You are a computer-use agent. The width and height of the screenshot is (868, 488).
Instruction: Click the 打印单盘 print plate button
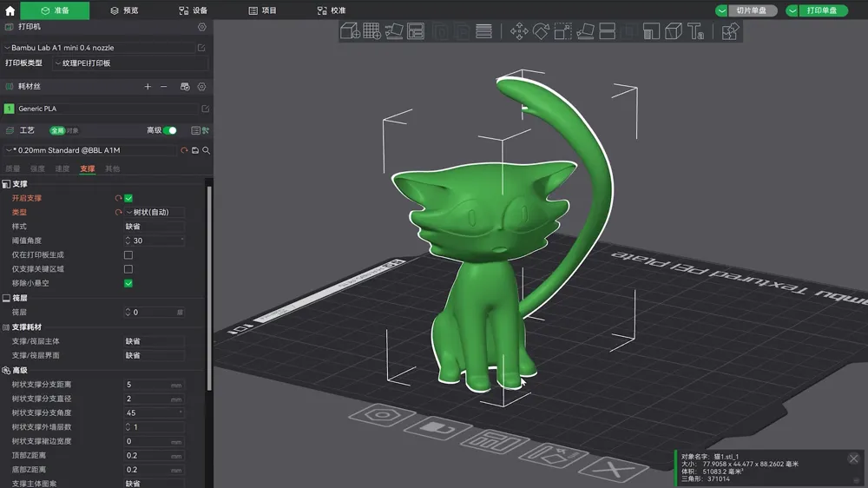tap(823, 10)
